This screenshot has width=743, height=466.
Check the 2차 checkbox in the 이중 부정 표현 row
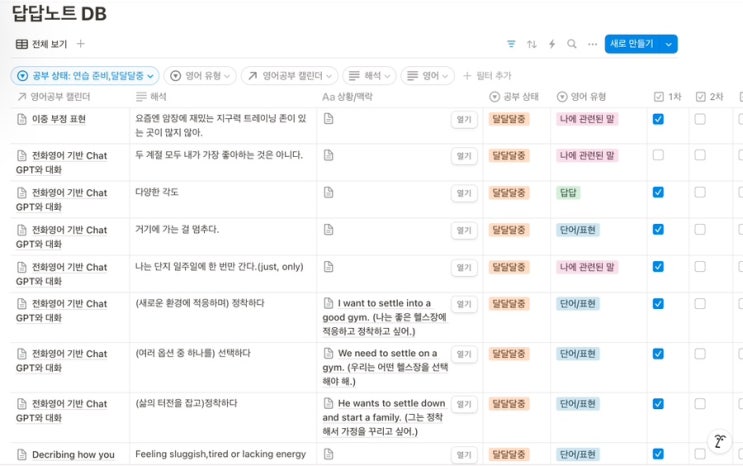[x=700, y=119]
